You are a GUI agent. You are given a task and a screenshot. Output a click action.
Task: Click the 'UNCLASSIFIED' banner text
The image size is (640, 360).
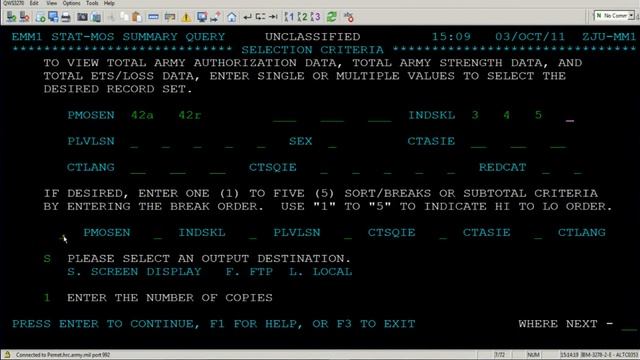click(x=313, y=37)
